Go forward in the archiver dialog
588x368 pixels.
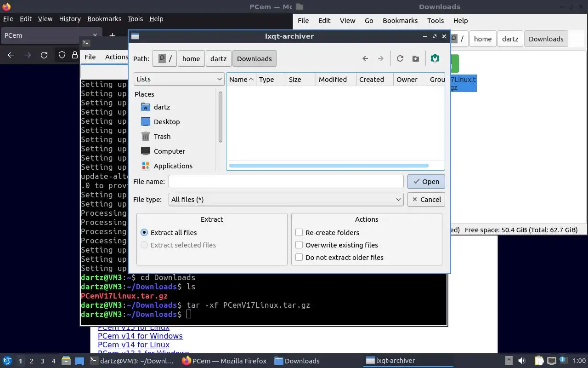(380, 58)
